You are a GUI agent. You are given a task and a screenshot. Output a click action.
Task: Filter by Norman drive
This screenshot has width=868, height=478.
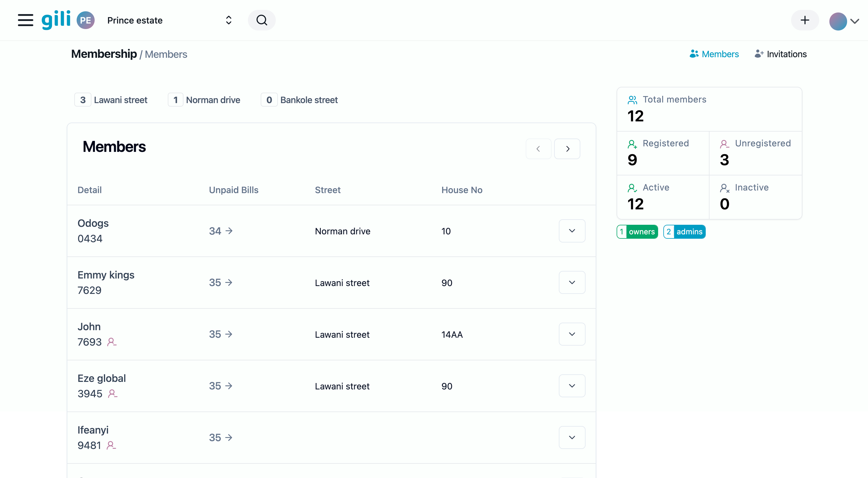[x=204, y=100]
